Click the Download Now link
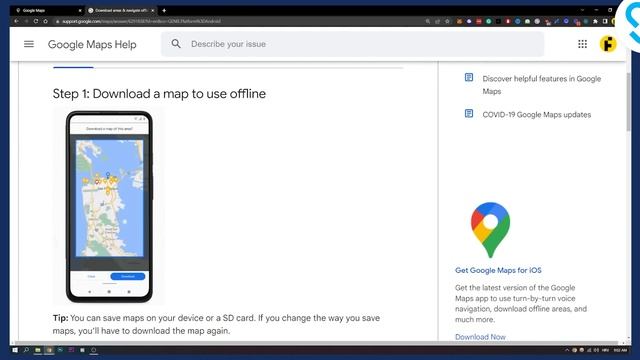Viewport: 640px width, 360px height. pos(480,337)
